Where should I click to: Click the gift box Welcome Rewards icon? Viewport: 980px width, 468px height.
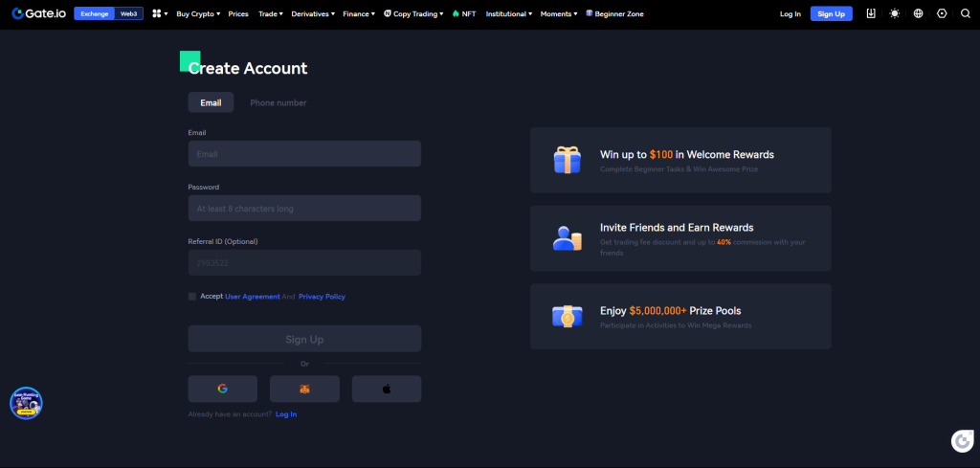pos(567,160)
